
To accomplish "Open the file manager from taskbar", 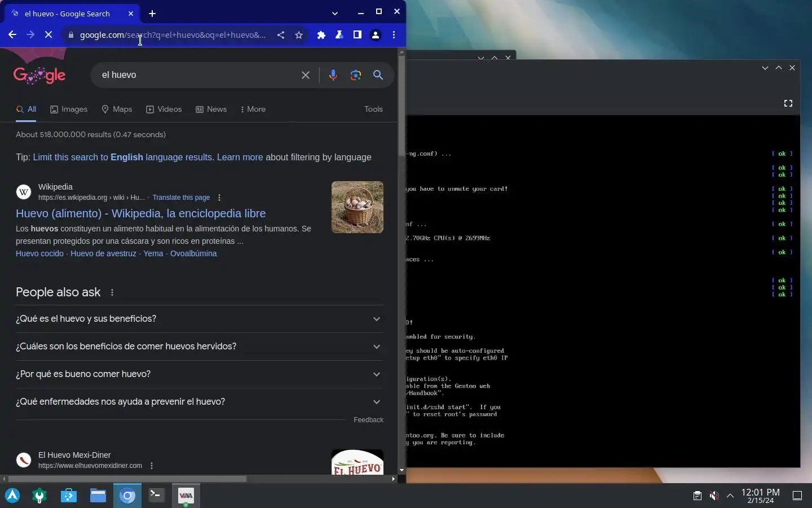I will click(x=98, y=496).
